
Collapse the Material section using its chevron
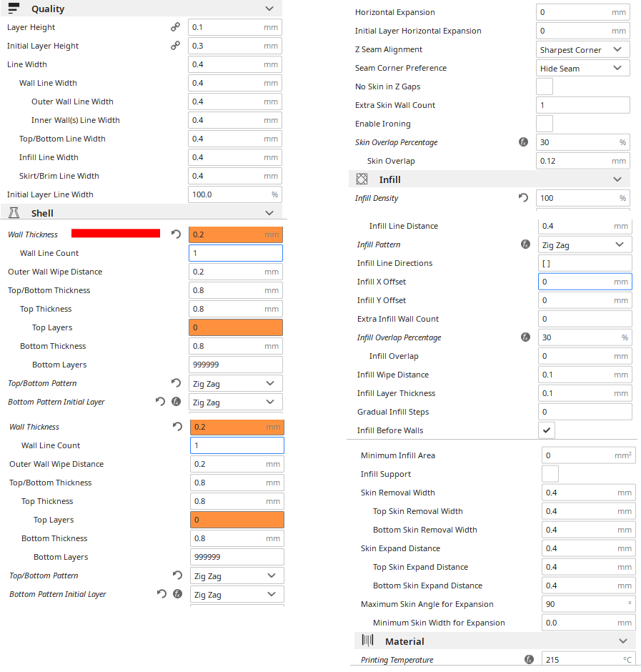(x=623, y=641)
